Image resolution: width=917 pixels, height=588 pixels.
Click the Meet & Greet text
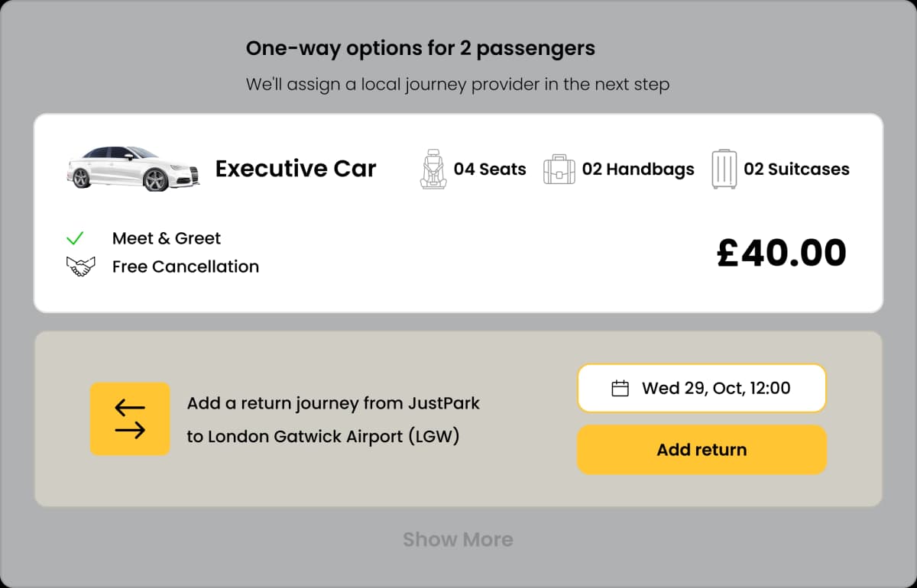167,238
